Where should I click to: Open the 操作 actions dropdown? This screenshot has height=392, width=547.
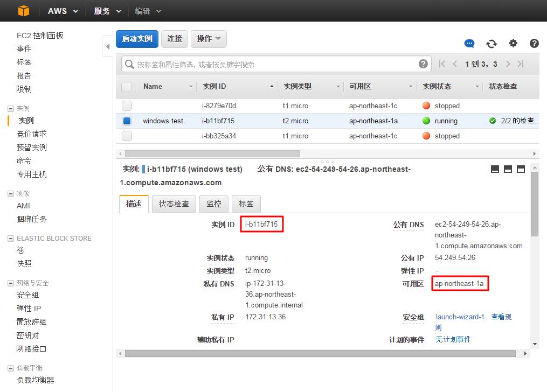click(209, 39)
